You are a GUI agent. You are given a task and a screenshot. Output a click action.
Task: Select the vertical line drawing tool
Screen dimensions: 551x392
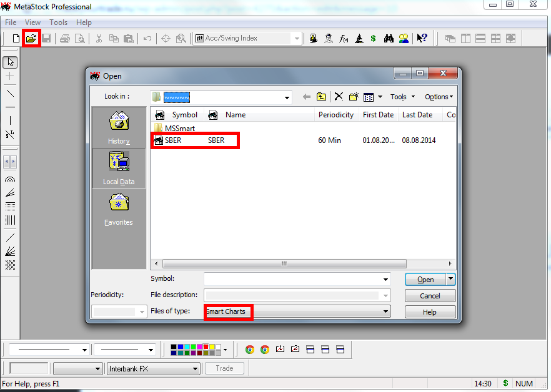tap(10, 120)
